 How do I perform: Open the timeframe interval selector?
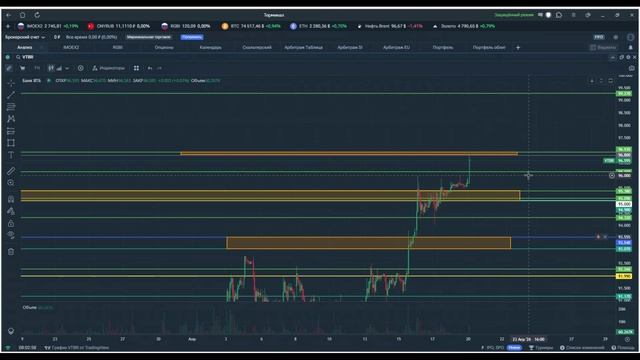(x=37, y=68)
